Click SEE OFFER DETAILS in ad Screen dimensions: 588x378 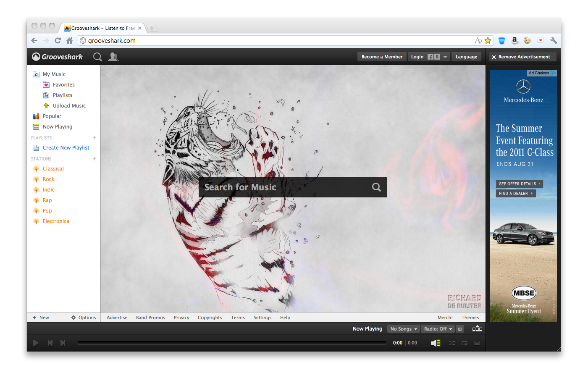(x=520, y=184)
